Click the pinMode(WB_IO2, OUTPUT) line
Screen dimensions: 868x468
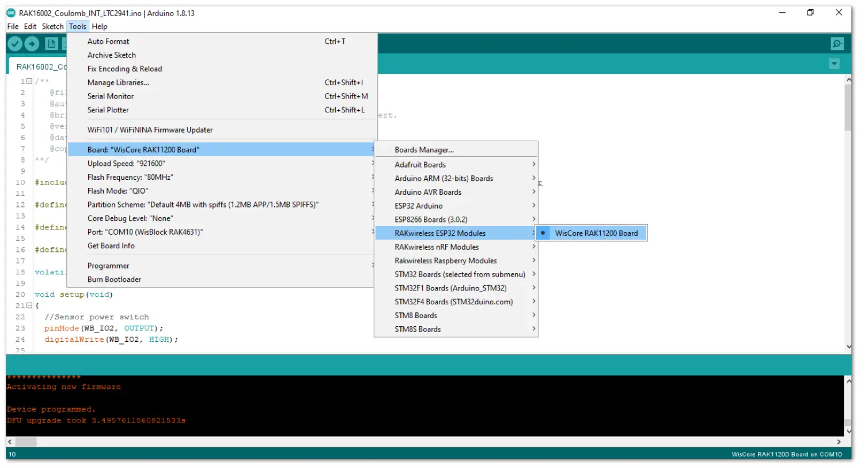click(104, 329)
